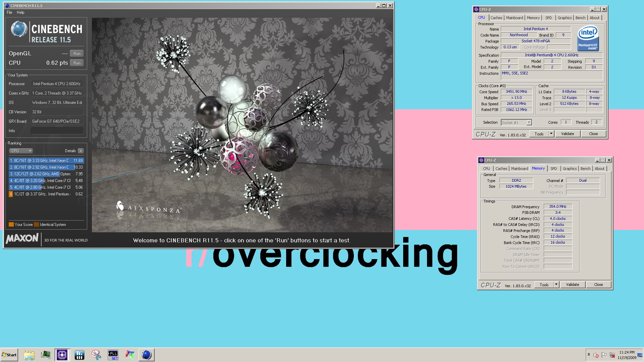
Task: Switch to CPU-Z via taskbar icon
Action: point(62,355)
